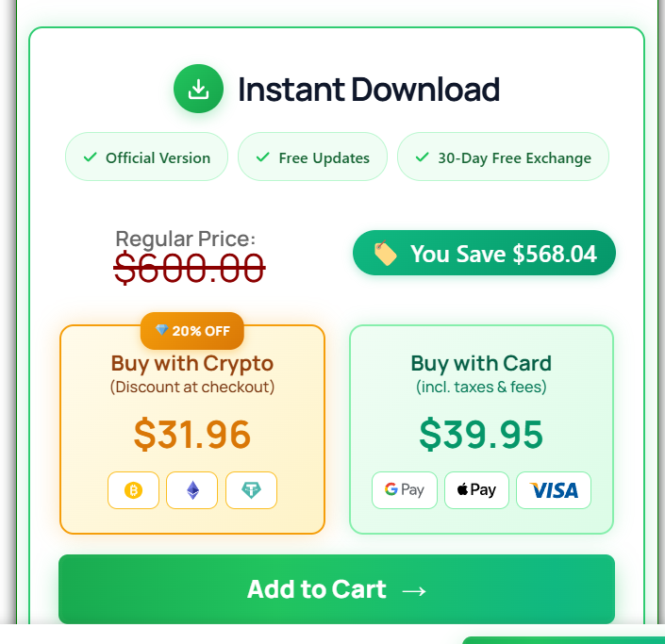Image resolution: width=665 pixels, height=644 pixels.
Task: Click the green Instant Download icon
Action: [198, 90]
